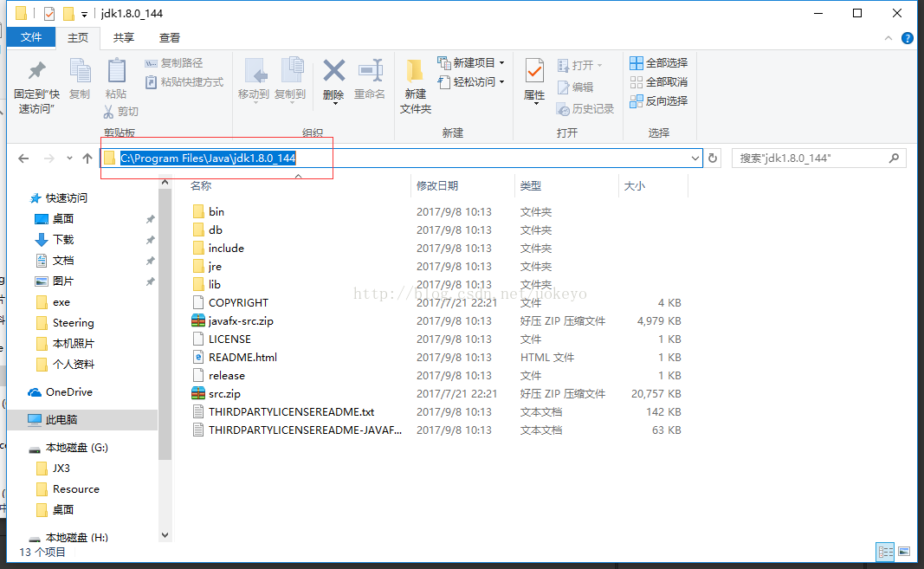Open the Help question mark
924x569 pixels.
[908, 38]
